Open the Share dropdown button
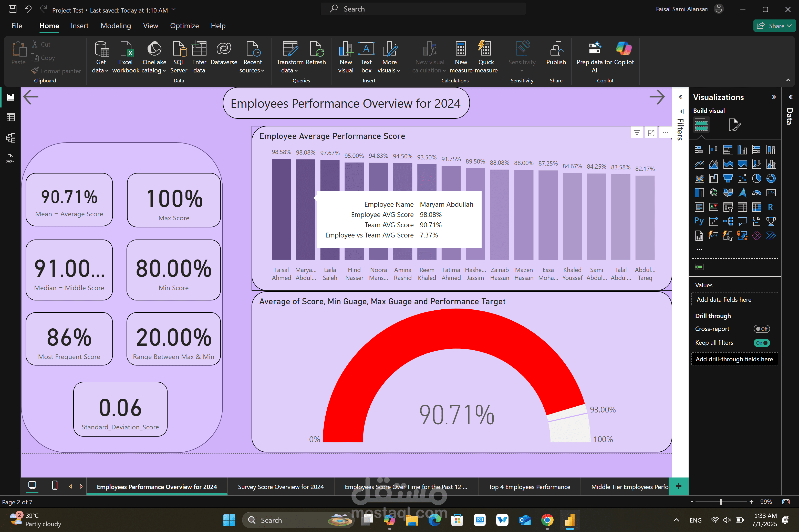 (x=774, y=26)
